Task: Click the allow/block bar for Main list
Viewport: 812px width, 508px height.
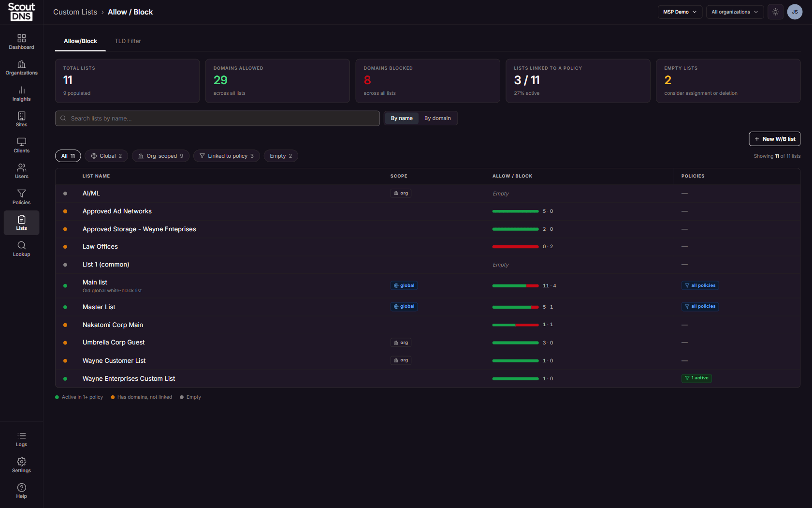Action: click(515, 286)
